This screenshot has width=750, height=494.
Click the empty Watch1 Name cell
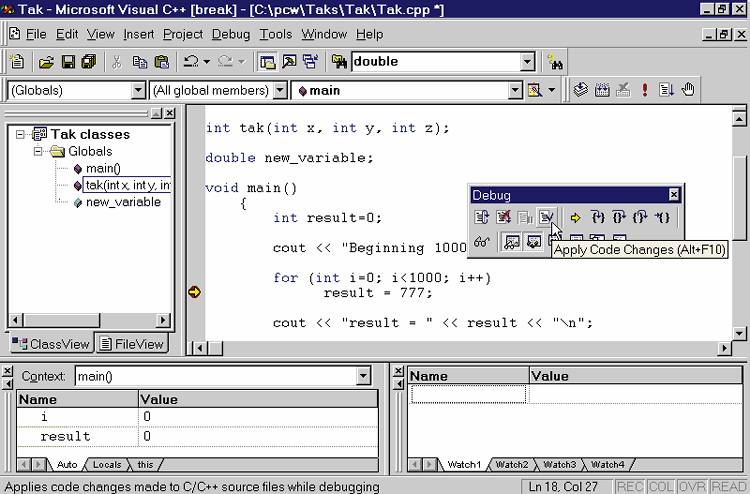pos(468,394)
